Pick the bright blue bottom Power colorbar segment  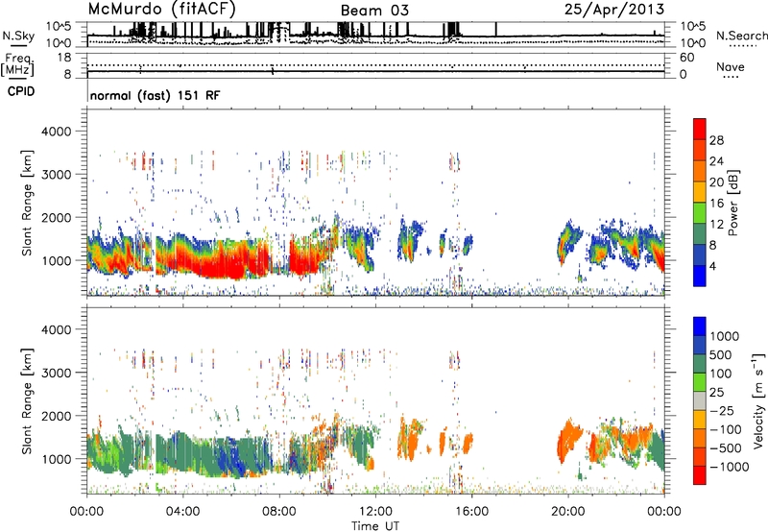[x=700, y=276]
